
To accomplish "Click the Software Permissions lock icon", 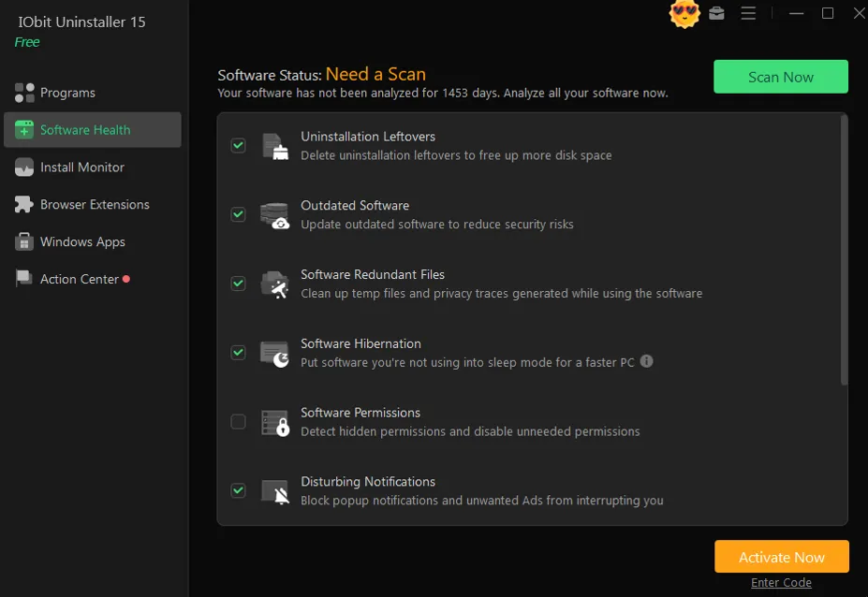I will [275, 423].
